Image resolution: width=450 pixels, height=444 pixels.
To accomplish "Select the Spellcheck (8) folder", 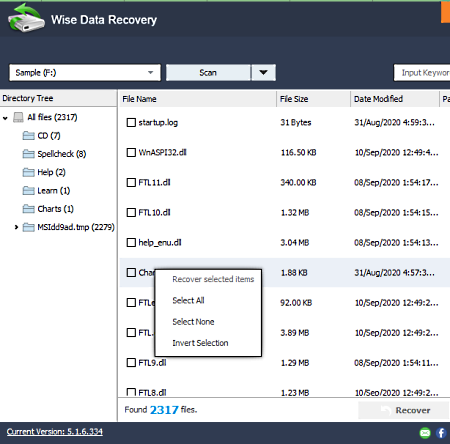I will pyautogui.click(x=62, y=154).
